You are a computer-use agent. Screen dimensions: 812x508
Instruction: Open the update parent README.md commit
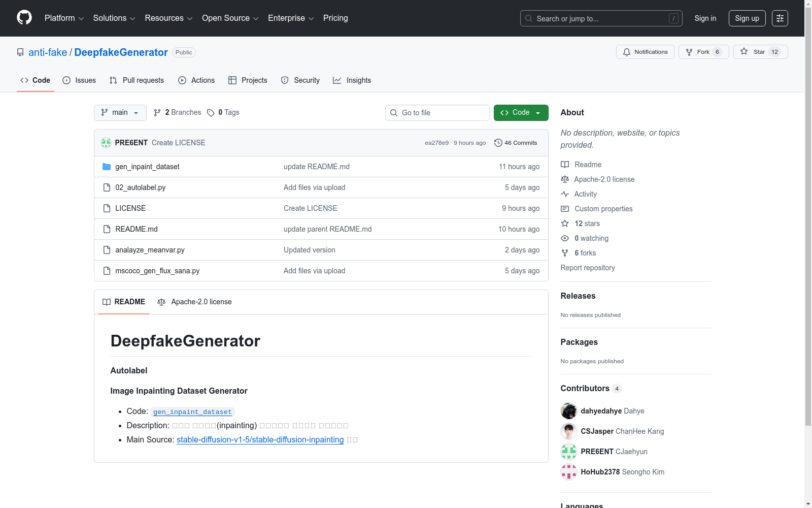pyautogui.click(x=327, y=229)
